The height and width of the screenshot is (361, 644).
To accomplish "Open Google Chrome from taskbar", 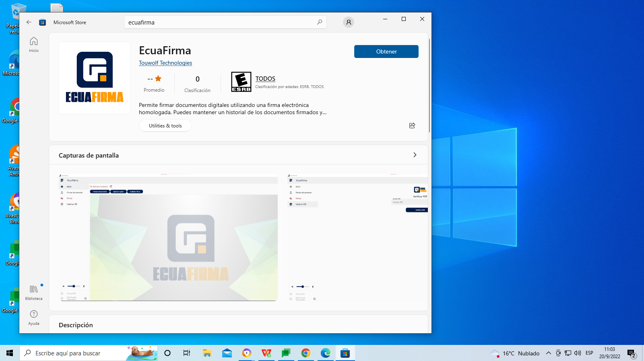I will pos(306,353).
